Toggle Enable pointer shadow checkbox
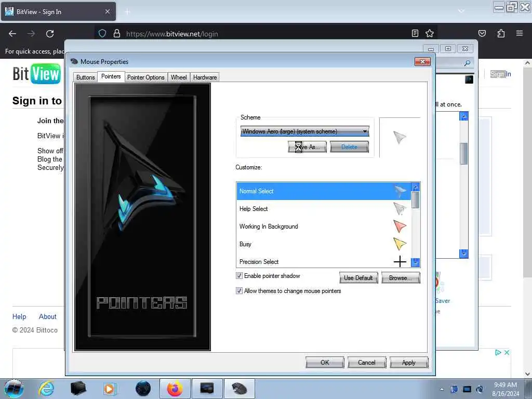 coord(239,276)
